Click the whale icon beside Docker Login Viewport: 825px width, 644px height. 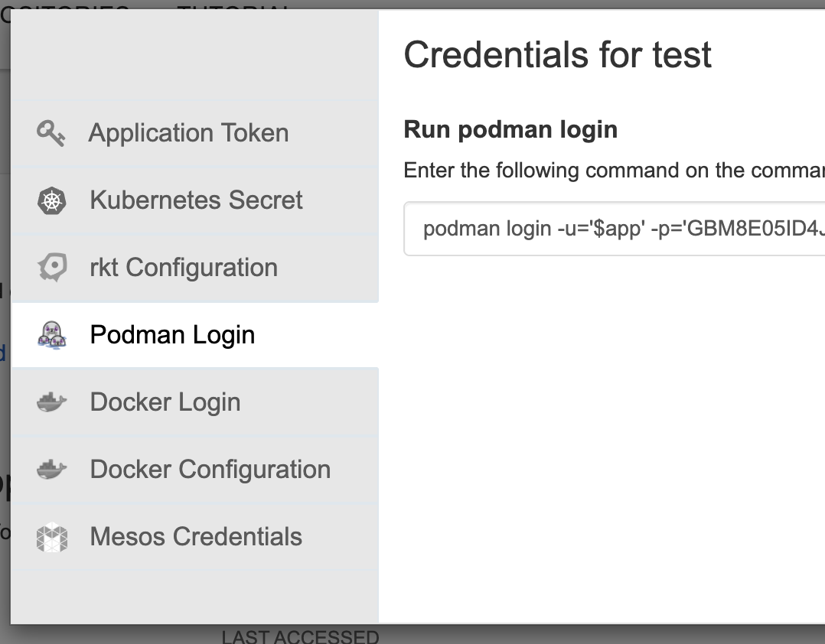click(x=52, y=402)
